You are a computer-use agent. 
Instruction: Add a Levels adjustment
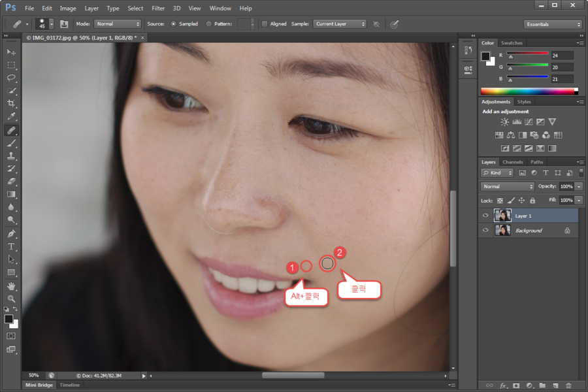pyautogui.click(x=517, y=122)
